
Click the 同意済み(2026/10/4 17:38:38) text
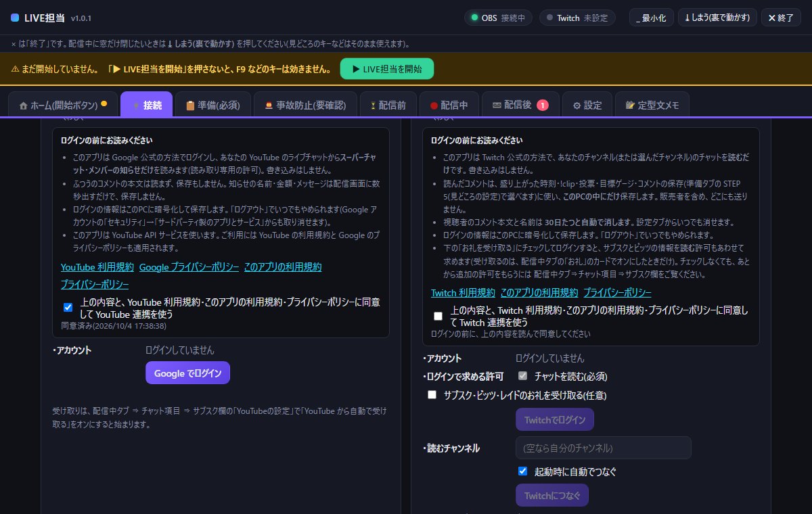pyautogui.click(x=114, y=325)
